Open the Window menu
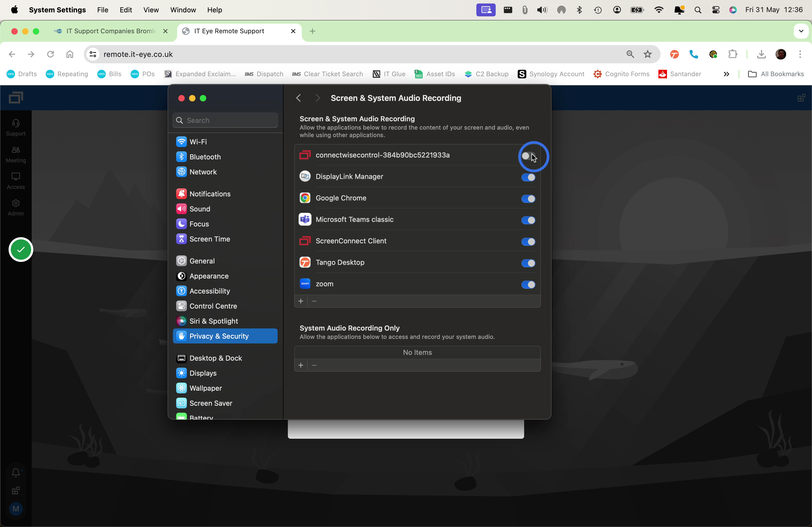This screenshot has width=812, height=527. [x=183, y=10]
